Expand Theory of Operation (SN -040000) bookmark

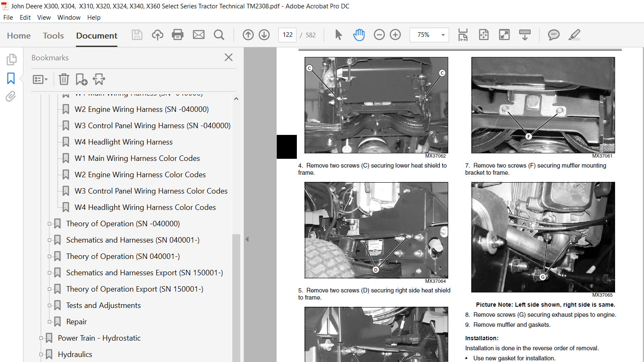49,224
